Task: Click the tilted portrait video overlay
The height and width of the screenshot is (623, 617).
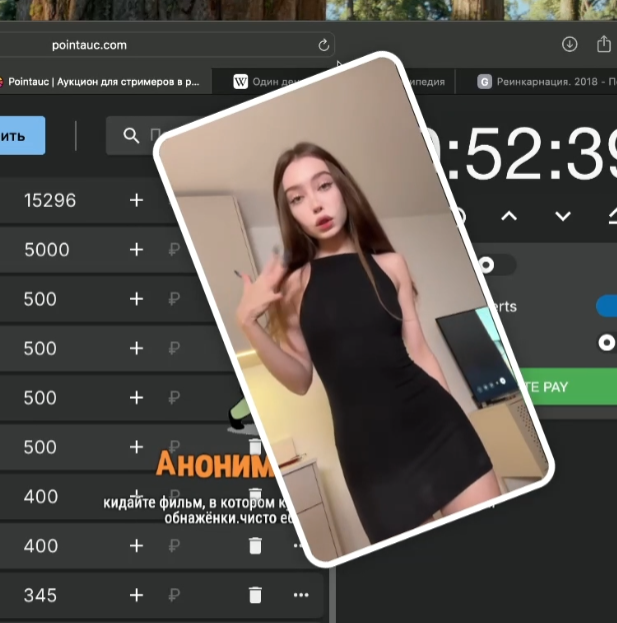Action: coord(354,308)
